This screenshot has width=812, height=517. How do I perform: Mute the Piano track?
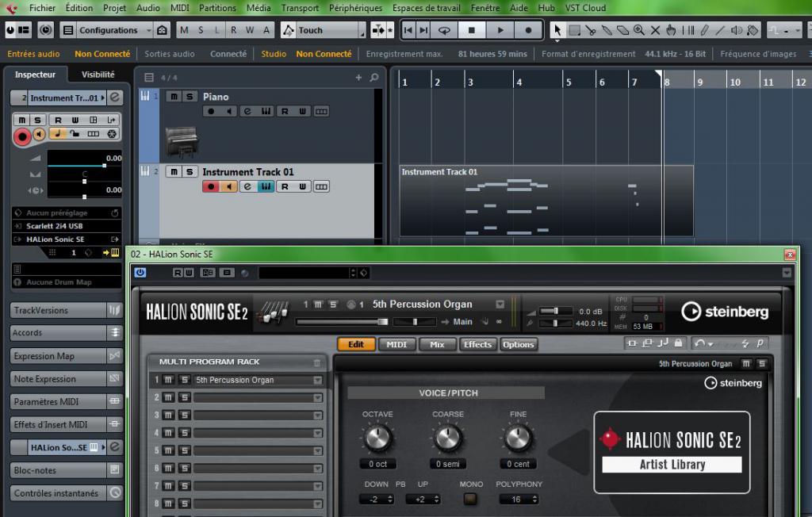[174, 97]
